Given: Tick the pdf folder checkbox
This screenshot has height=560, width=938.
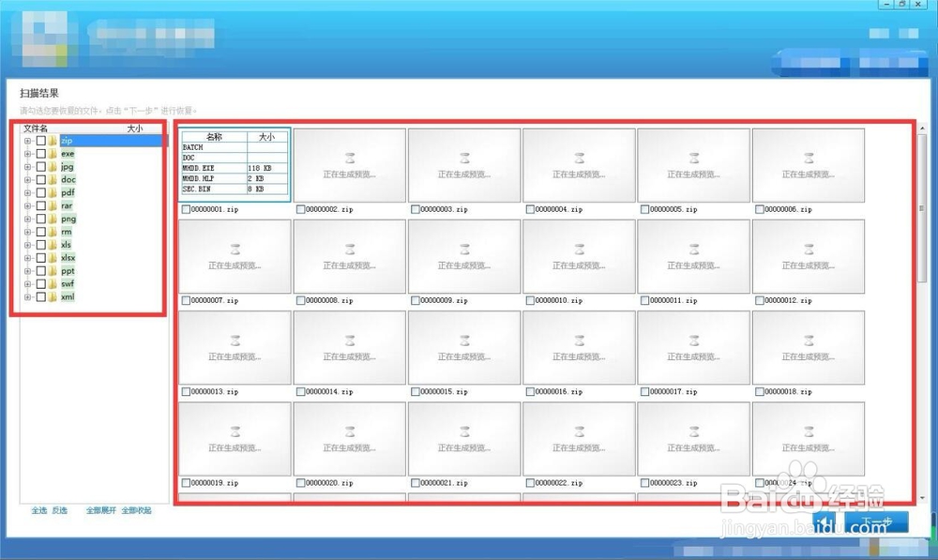Looking at the screenshot, I should pyautogui.click(x=40, y=192).
